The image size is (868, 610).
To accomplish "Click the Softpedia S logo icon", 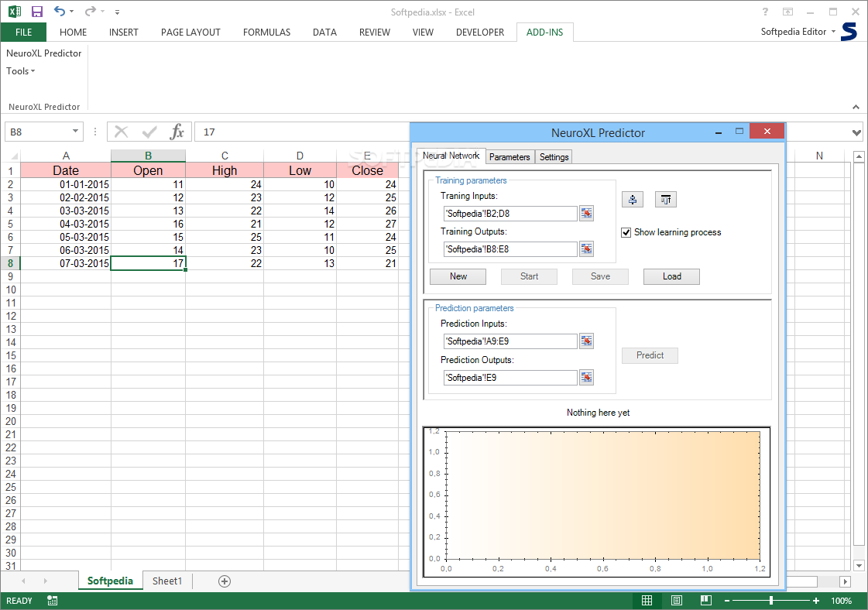I will [849, 32].
